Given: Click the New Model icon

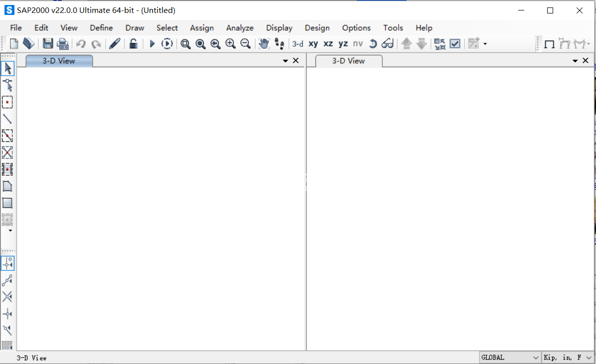Looking at the screenshot, I should (13, 44).
